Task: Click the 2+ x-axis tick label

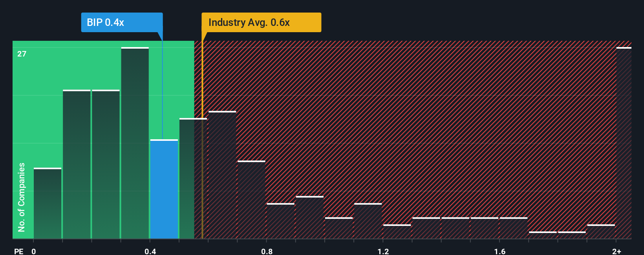Action: click(617, 251)
